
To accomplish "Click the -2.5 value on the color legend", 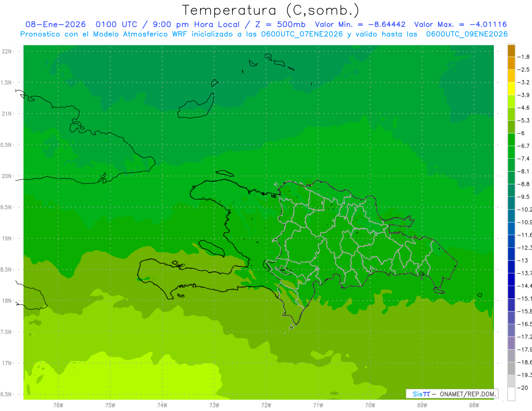I will tap(524, 70).
